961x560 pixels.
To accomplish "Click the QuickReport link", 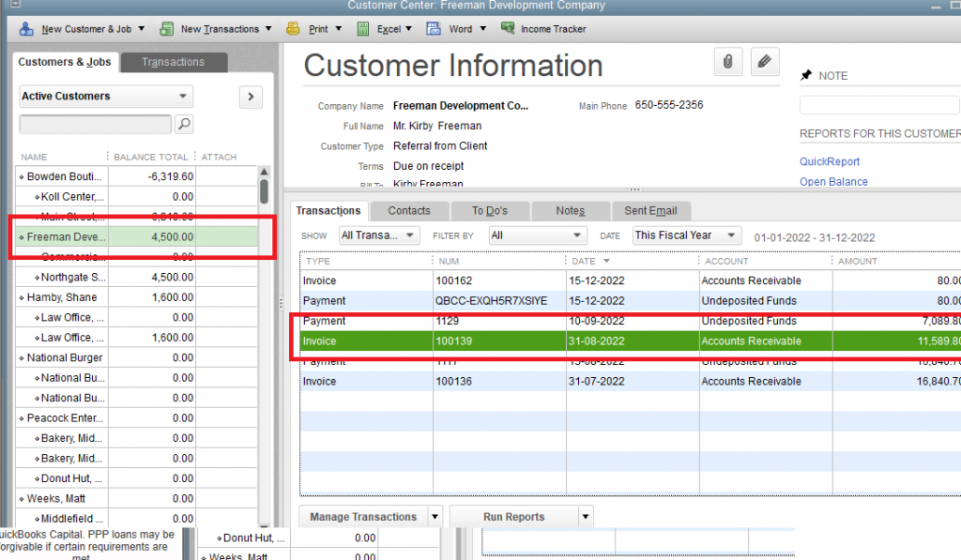I will tap(829, 161).
